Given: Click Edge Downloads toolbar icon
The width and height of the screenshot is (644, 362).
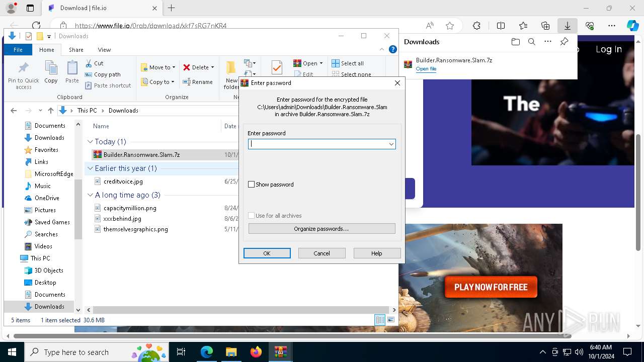Looking at the screenshot, I should click(567, 26).
